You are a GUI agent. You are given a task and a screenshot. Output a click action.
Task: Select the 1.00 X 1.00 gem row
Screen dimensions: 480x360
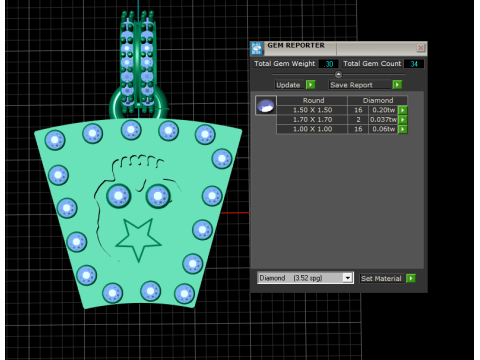pos(337,129)
